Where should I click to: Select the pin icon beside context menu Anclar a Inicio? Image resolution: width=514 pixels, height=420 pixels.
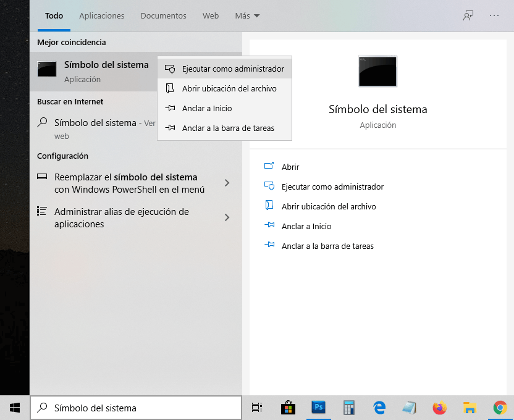(x=170, y=108)
